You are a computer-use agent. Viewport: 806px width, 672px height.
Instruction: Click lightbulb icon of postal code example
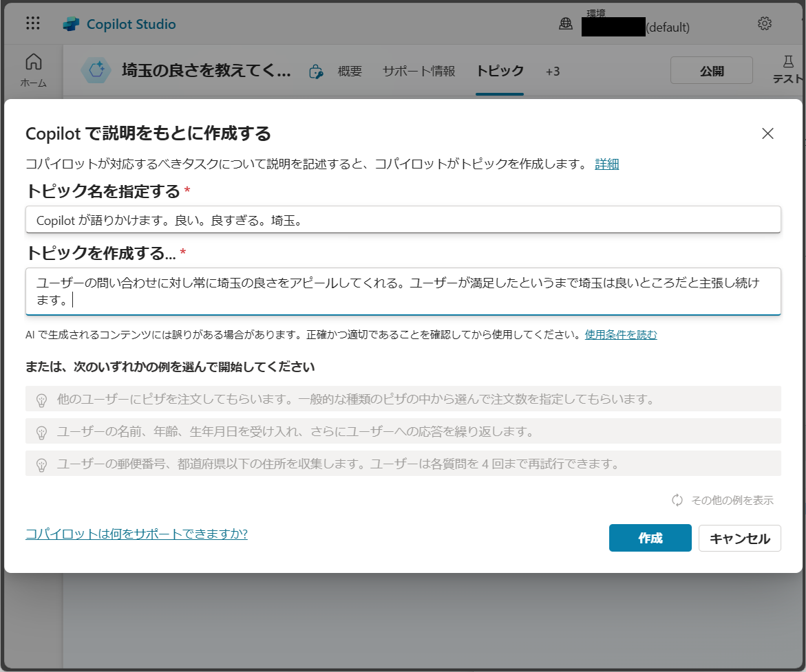click(x=41, y=465)
